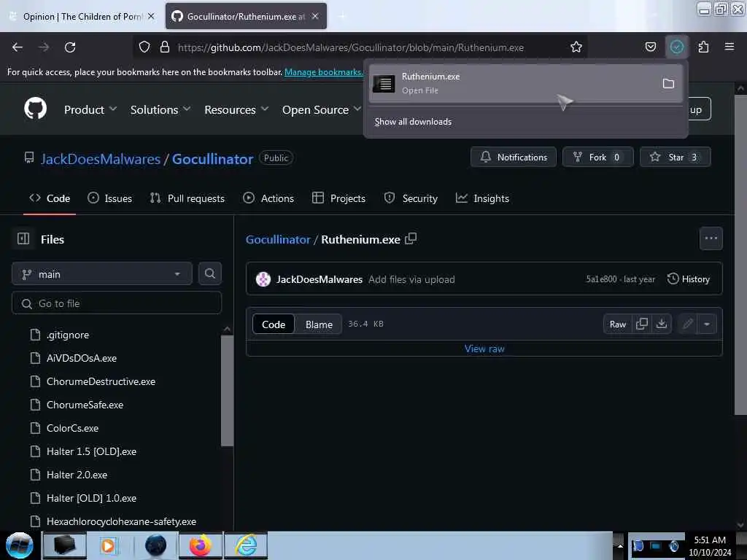Viewport: 747px width, 560px height.
Task: Open the Windows Start orb
Action: [x=20, y=545]
